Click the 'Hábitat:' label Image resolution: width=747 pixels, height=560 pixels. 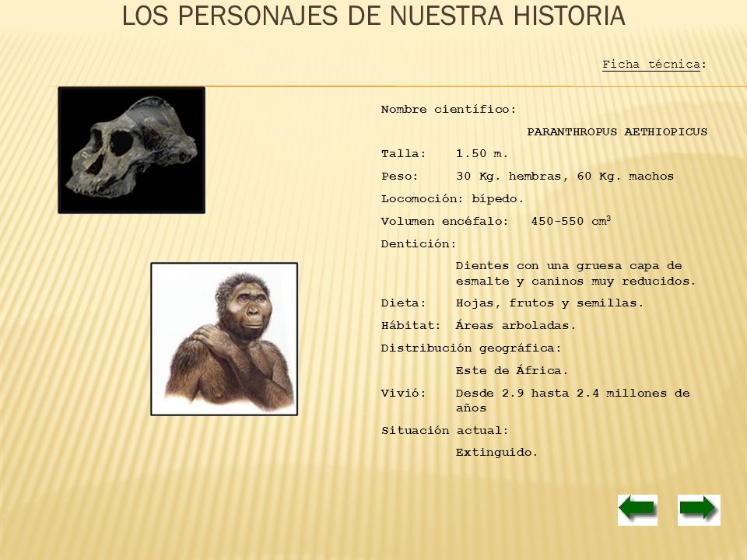[x=411, y=326]
